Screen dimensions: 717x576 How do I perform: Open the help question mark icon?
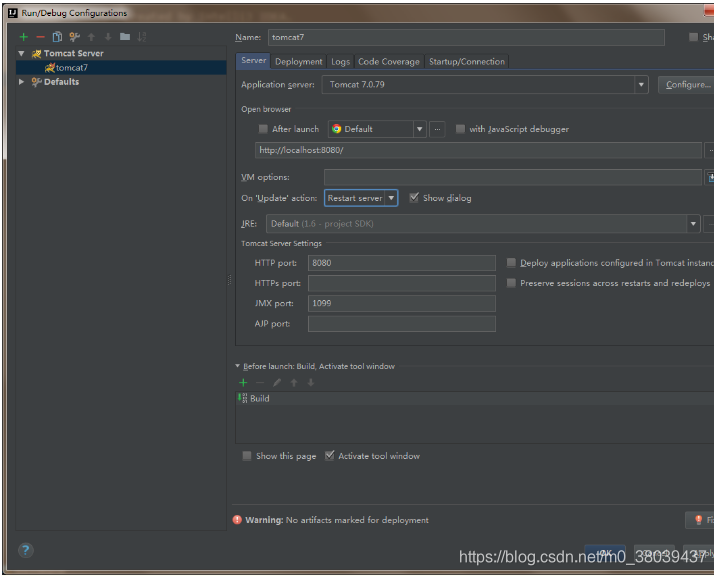[x=26, y=550]
